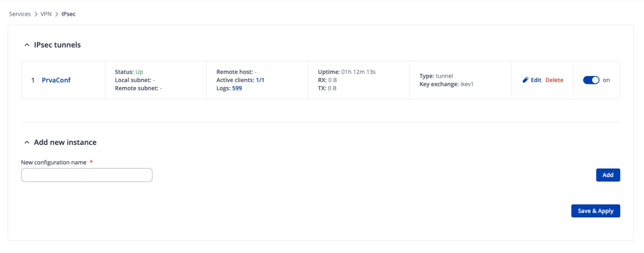Viewport: 644px width, 253px height.
Task: Navigate to VPN in the breadcrumb
Action: tap(46, 14)
